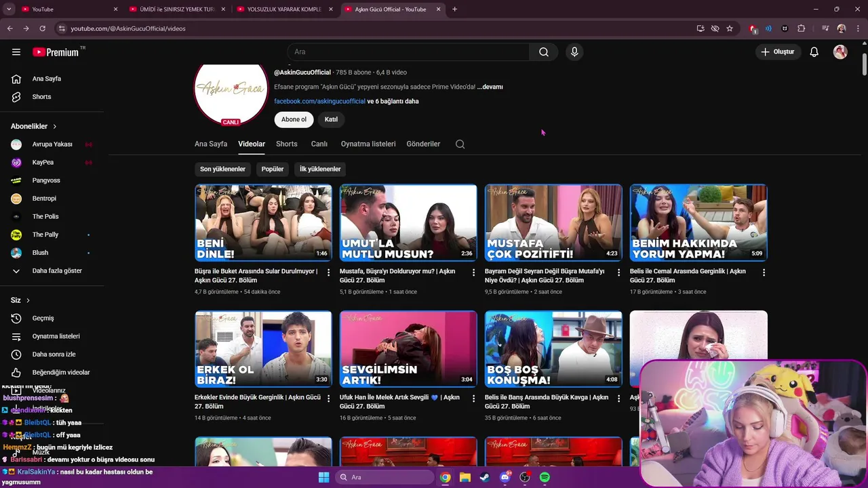868x488 pixels.
Task: Switch to the first YouTube browser tab
Action: [x=68, y=9]
